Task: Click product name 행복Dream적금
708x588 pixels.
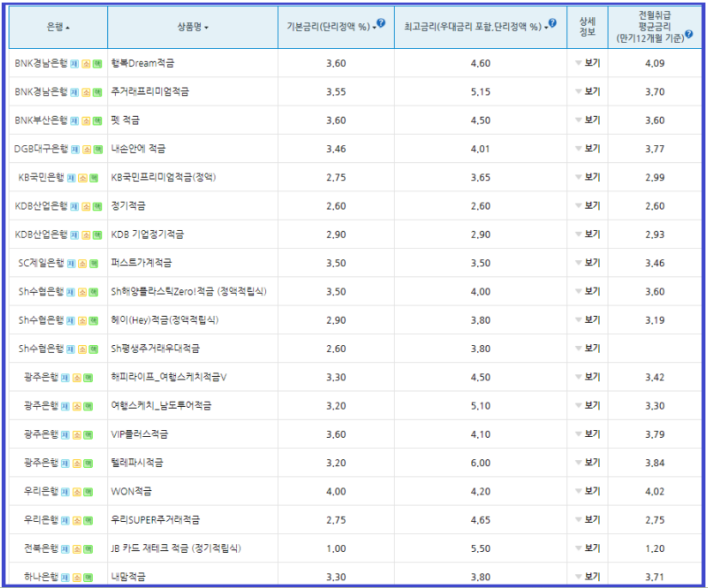Action: [x=142, y=64]
